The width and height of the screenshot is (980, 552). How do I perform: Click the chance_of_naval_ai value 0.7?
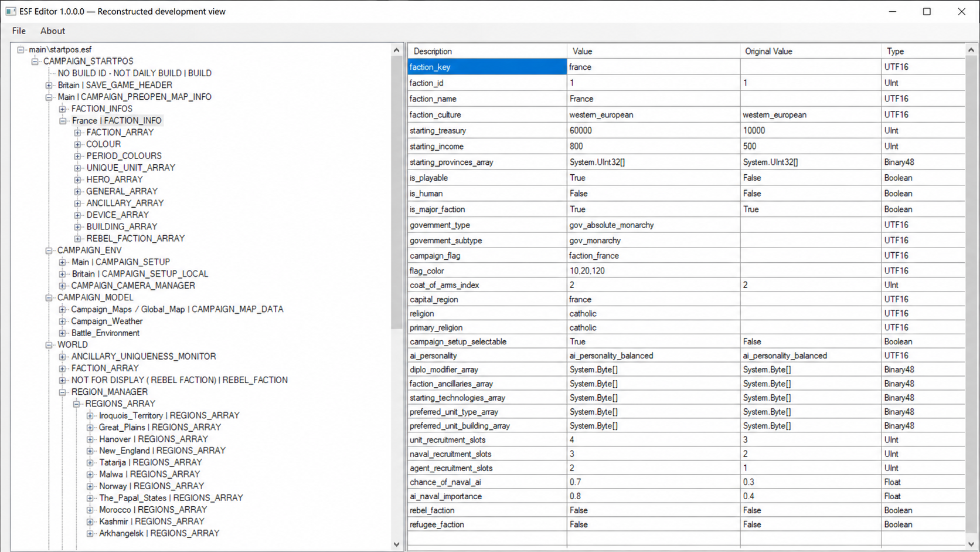[x=654, y=482]
